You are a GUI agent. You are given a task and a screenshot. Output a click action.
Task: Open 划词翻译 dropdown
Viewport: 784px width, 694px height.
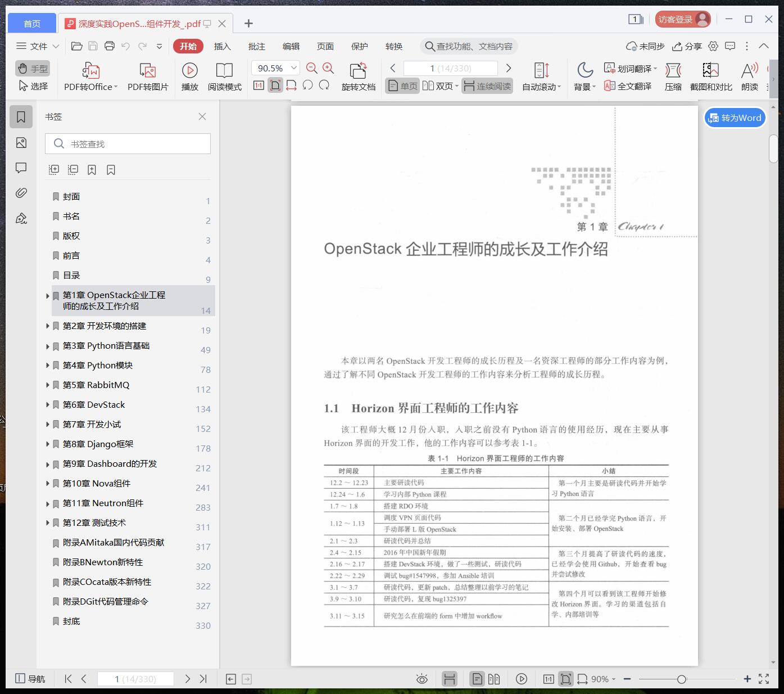coord(630,69)
